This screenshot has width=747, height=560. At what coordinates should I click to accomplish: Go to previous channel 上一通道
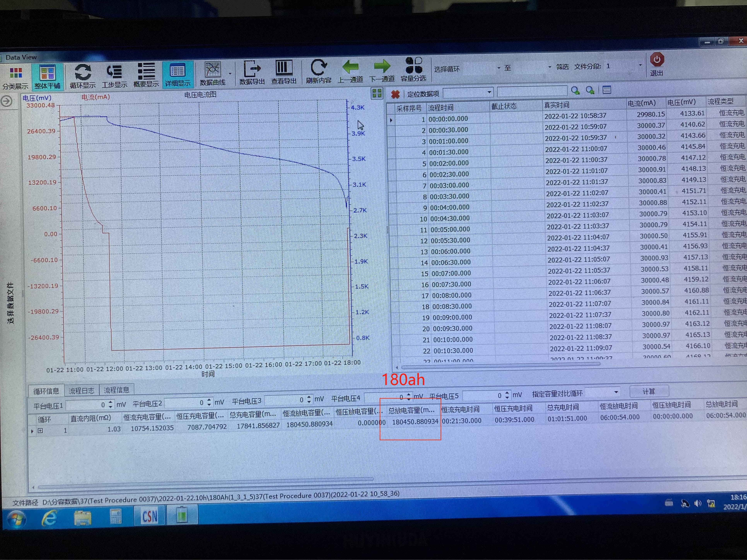pyautogui.click(x=351, y=71)
